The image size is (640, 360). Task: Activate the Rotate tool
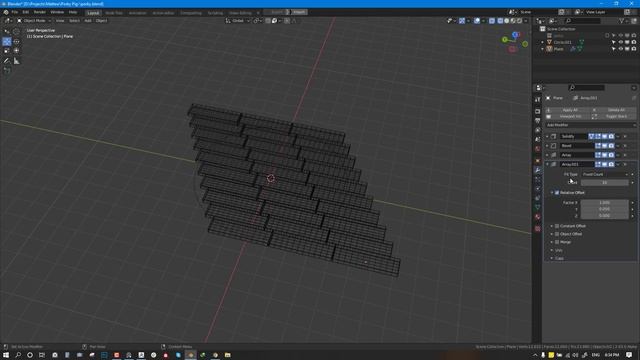[x=16, y=41]
